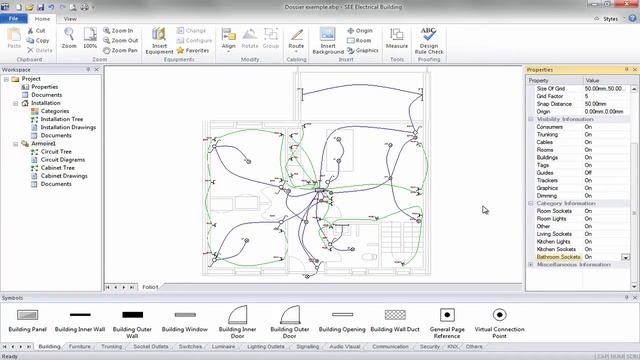This screenshot has height=360, width=640.
Task: Select the Building Outer Wall symbol
Action: (132, 323)
